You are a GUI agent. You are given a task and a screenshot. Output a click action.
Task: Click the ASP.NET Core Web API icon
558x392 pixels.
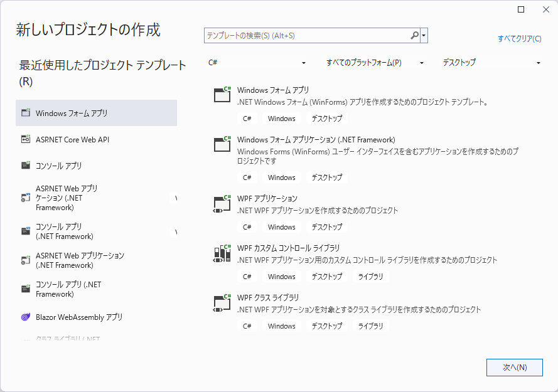coord(26,139)
